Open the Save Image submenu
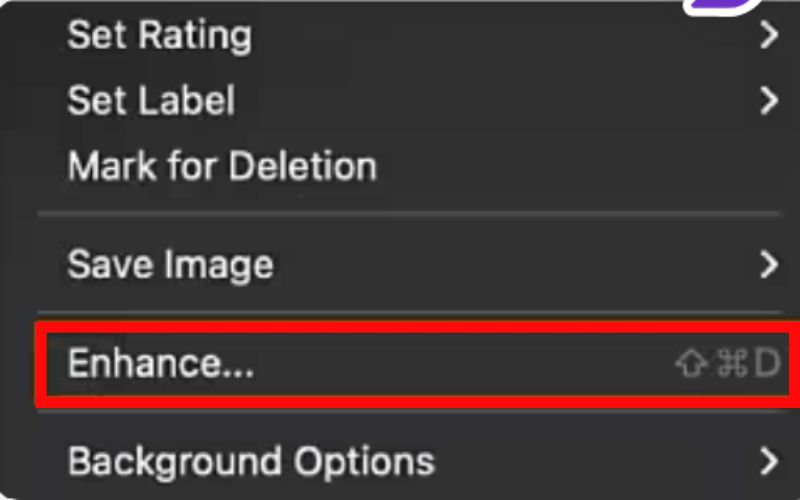The image size is (800, 500). [x=170, y=264]
